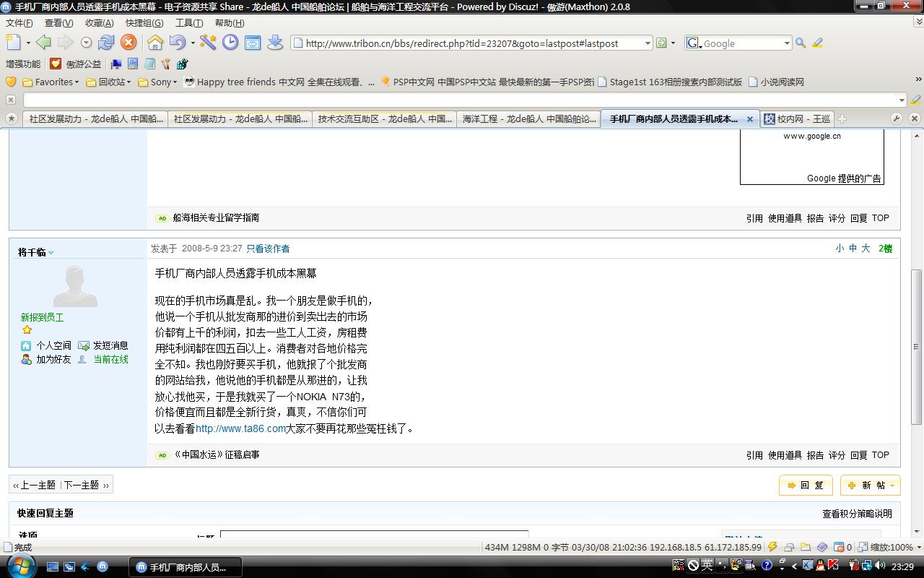Screen dimensions: 924x578
Task: Go to 上一主题
Action: coord(35,485)
